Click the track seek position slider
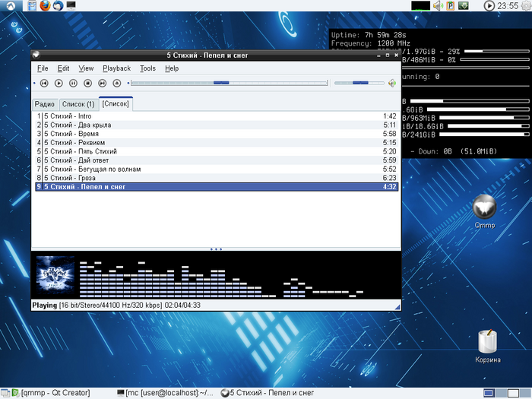 (x=222, y=83)
